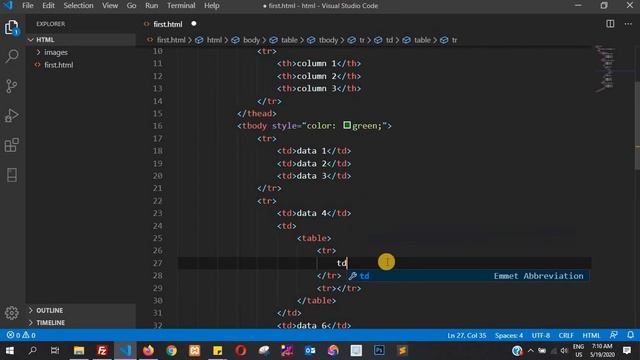This screenshot has width=640, height=360.
Task: Open the editor More Actions ellipsis
Action: click(x=628, y=24)
